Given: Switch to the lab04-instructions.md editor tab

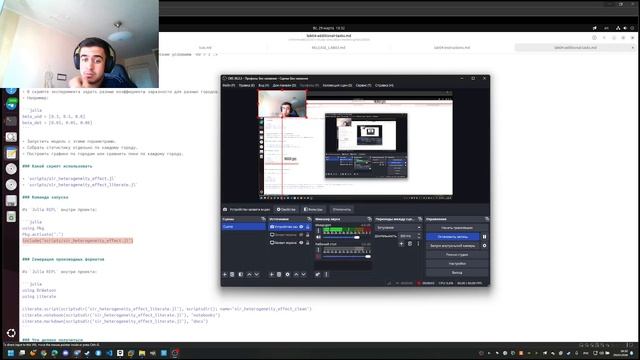Looking at the screenshot, I should point(451,48).
